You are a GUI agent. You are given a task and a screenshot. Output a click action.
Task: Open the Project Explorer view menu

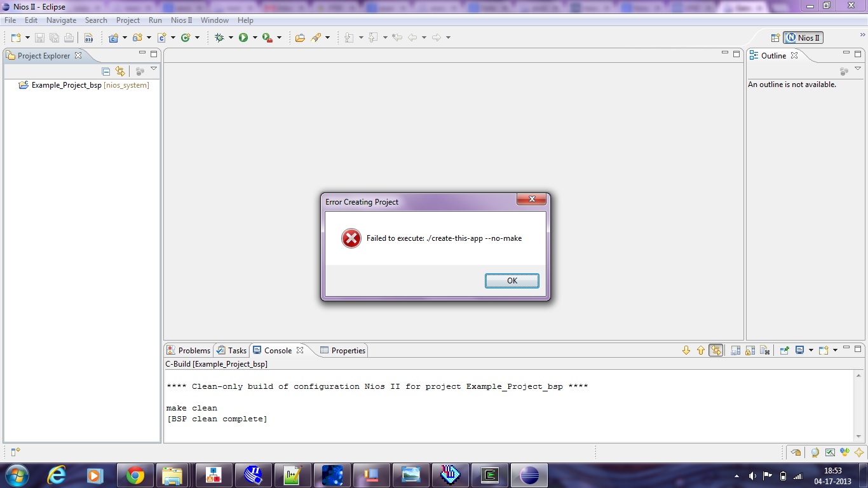(x=154, y=69)
